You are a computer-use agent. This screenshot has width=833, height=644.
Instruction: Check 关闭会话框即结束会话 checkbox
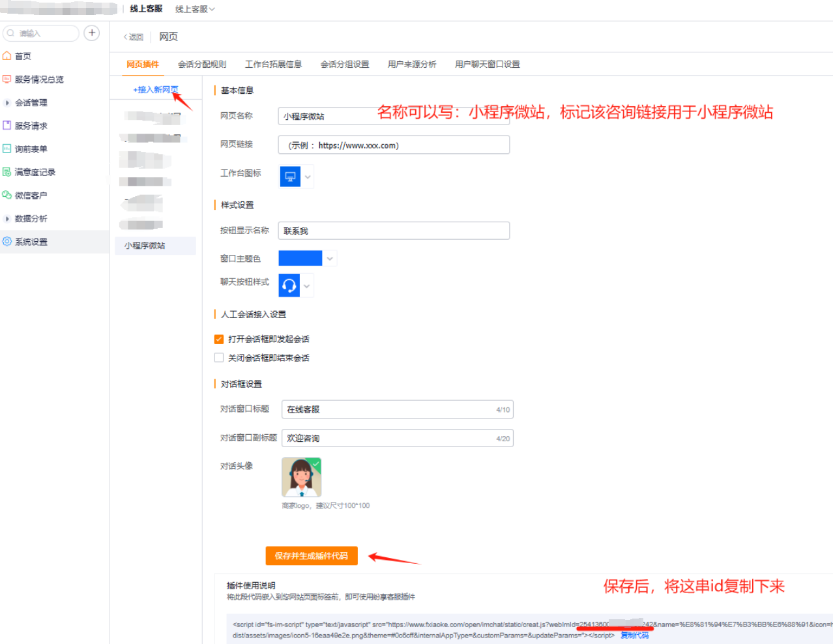click(219, 357)
